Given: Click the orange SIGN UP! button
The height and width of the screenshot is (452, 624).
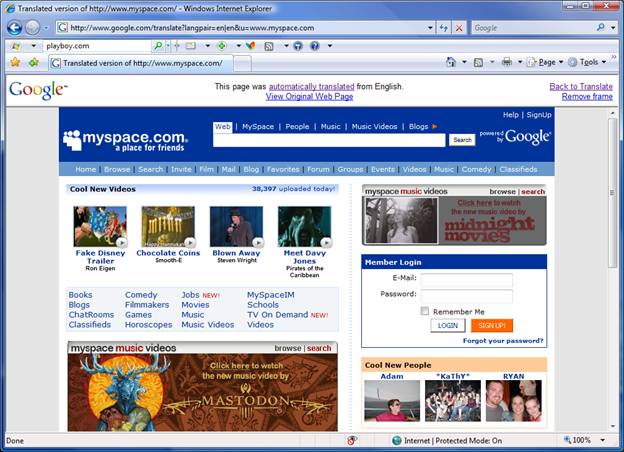Looking at the screenshot, I should 491,326.
